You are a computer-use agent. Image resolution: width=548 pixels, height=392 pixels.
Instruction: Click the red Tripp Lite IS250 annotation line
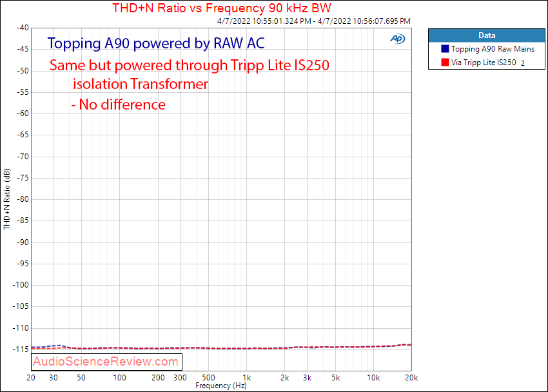pyautogui.click(x=189, y=65)
